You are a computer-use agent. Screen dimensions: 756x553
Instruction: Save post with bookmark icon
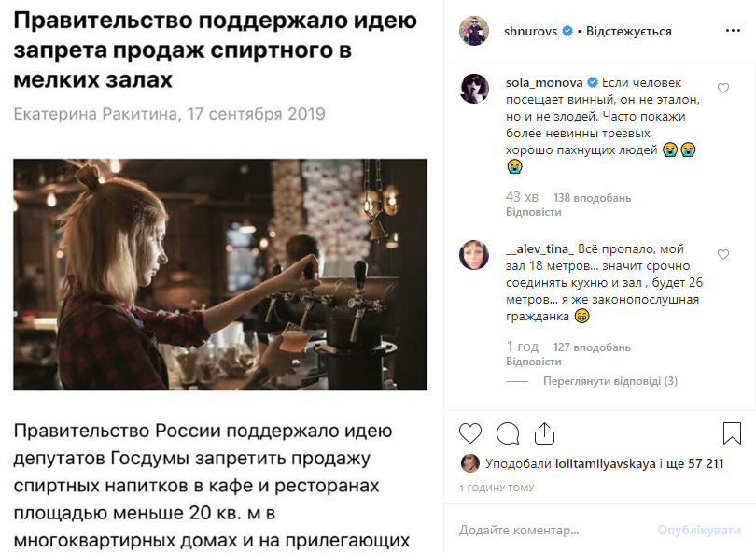[732, 432]
